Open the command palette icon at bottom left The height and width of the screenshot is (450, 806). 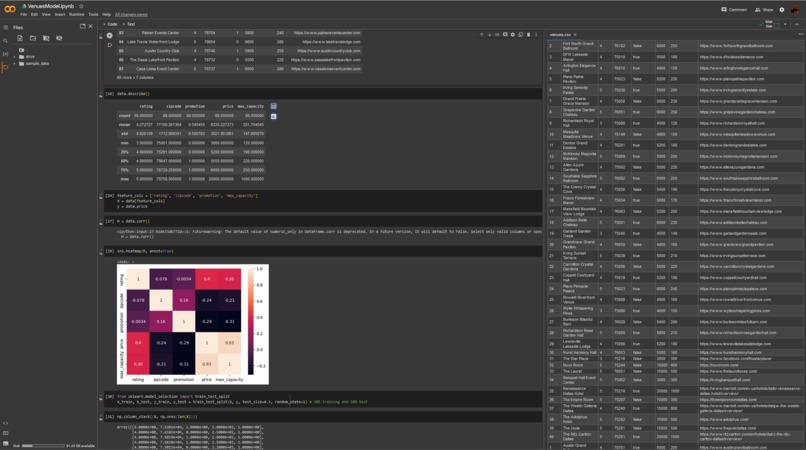point(6,433)
